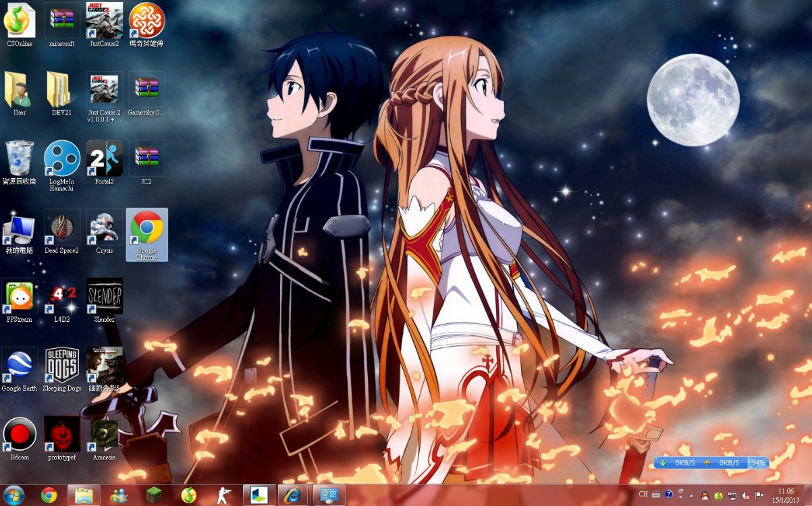Select the Just Cause 2 v1.0.0.1 icon
This screenshot has height=506, width=812.
105,97
